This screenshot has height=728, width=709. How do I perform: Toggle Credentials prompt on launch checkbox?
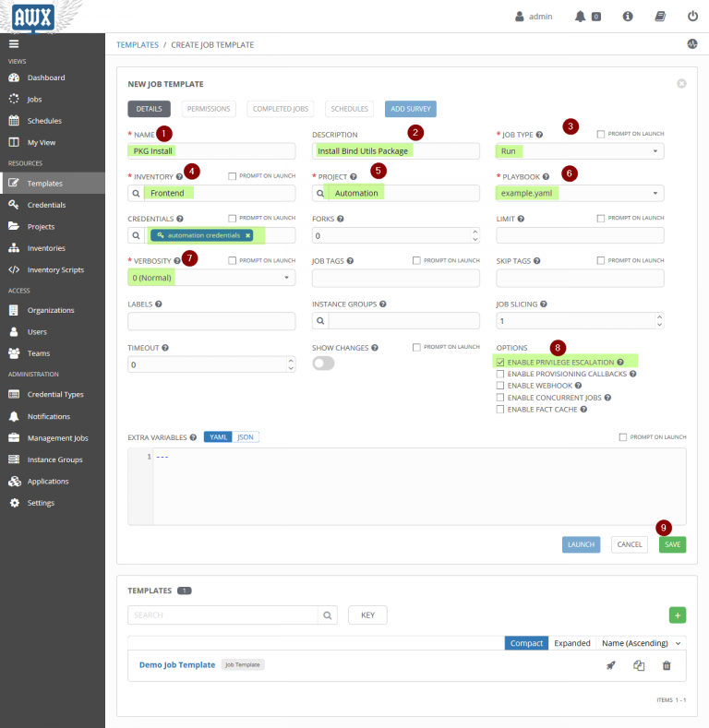tap(233, 218)
